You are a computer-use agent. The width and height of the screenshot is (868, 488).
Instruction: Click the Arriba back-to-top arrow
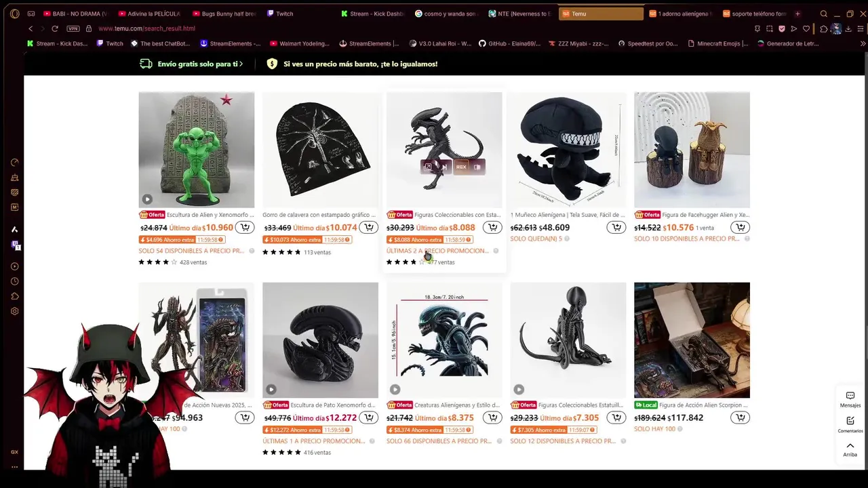tap(850, 449)
